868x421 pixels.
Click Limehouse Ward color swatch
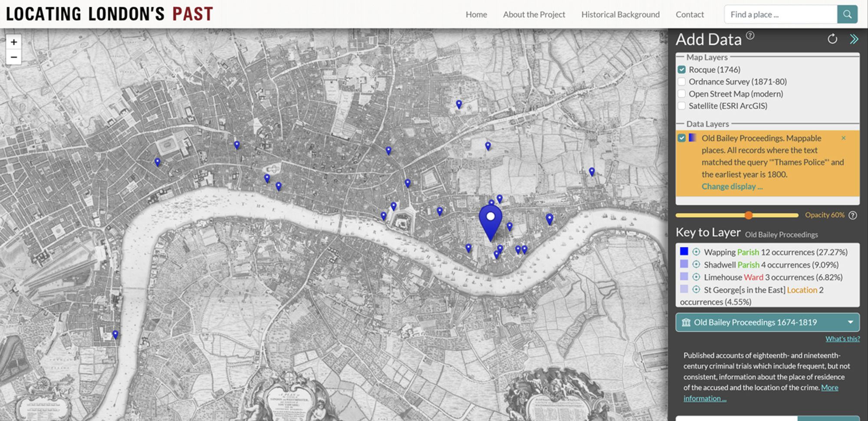[684, 276]
